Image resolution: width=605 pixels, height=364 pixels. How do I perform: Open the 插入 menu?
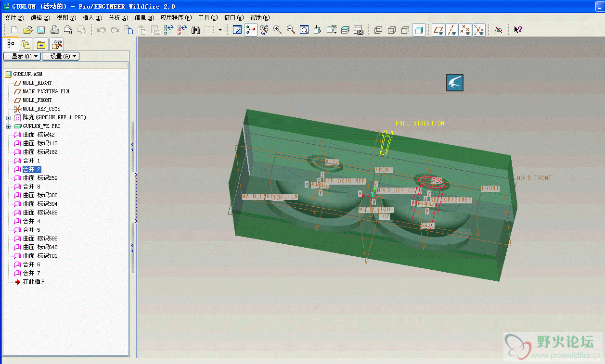point(92,18)
